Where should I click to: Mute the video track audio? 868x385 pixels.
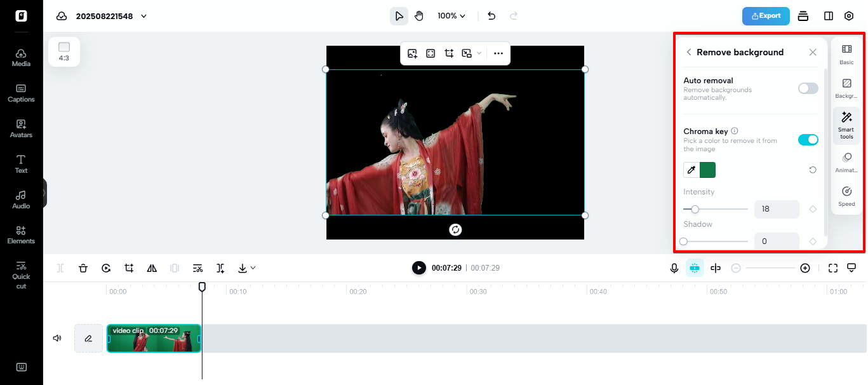(57, 338)
